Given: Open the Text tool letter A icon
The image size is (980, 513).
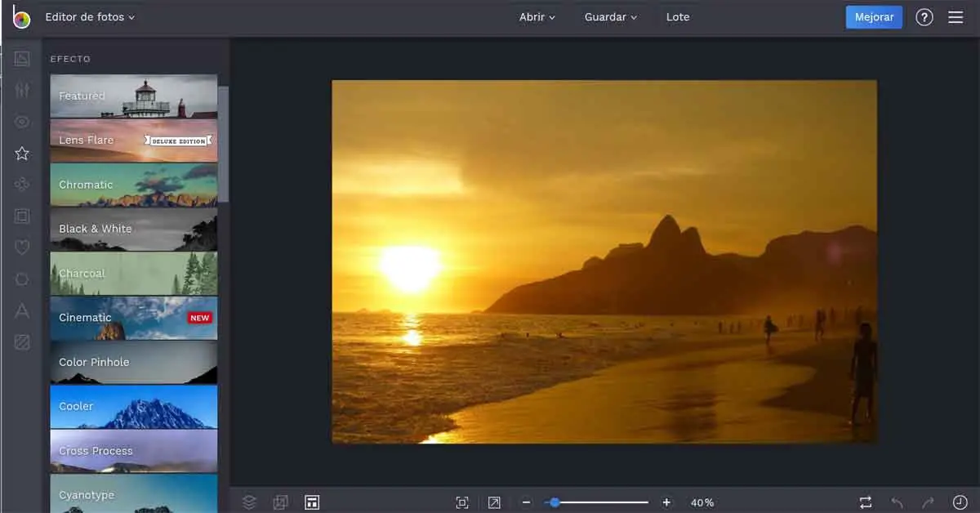Looking at the screenshot, I should pyautogui.click(x=22, y=310).
